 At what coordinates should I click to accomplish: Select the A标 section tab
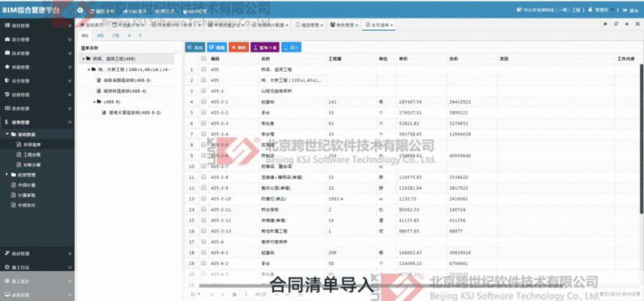[100, 36]
